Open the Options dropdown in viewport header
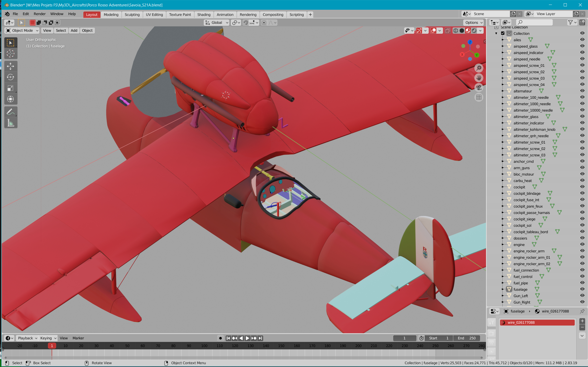 [474, 23]
